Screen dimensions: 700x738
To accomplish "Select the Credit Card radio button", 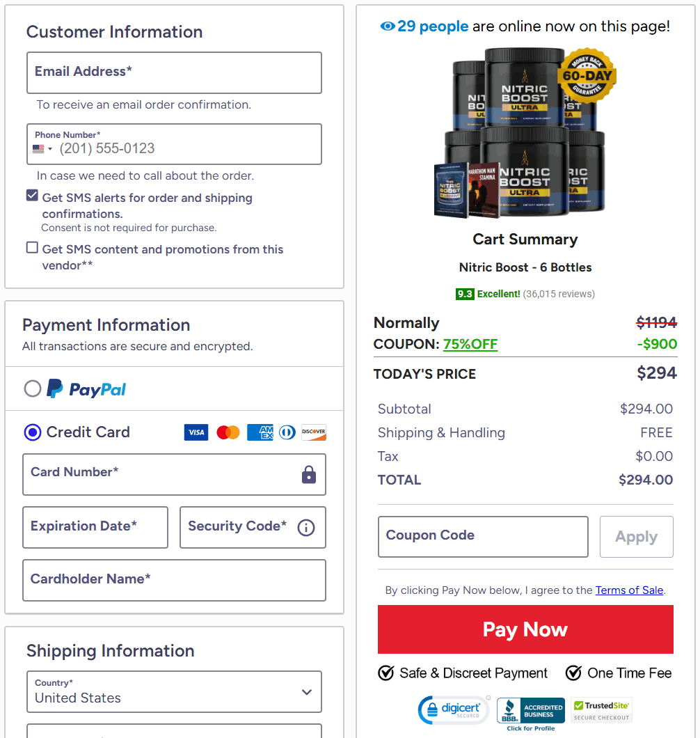I will coord(33,432).
